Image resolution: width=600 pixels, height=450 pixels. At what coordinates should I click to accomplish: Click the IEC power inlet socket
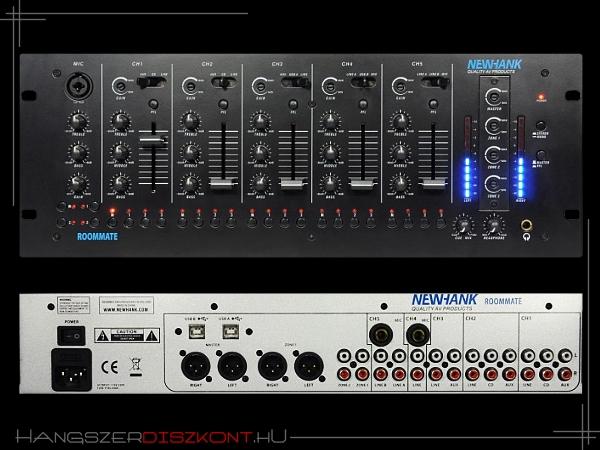[x=72, y=370]
